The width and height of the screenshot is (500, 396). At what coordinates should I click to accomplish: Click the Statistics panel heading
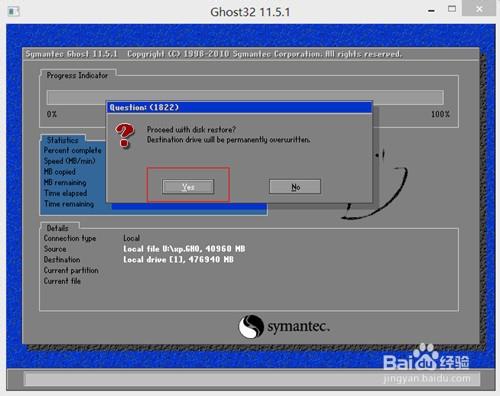point(62,140)
